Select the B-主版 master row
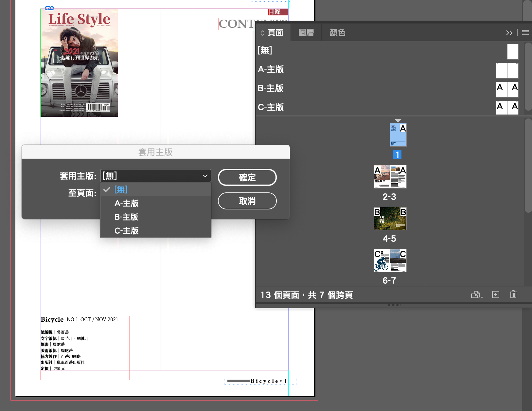This screenshot has width=532, height=411. pyautogui.click(x=271, y=88)
